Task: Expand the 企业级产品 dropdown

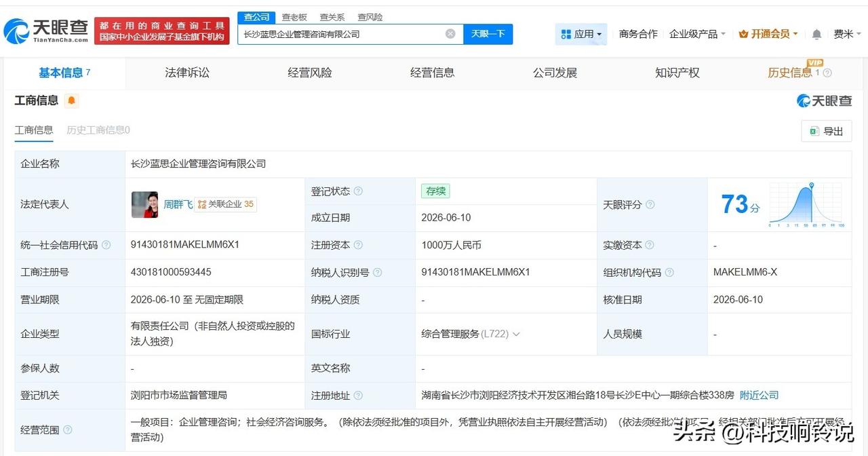Action: click(697, 34)
